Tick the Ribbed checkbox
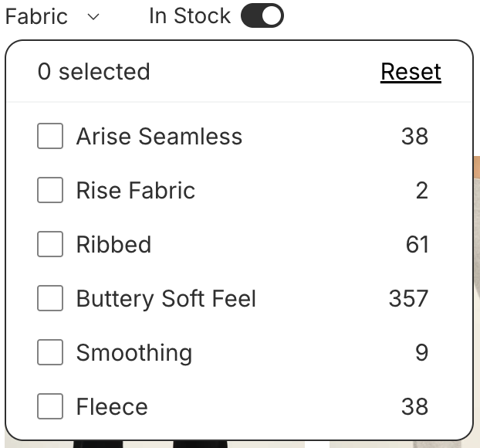 point(50,244)
